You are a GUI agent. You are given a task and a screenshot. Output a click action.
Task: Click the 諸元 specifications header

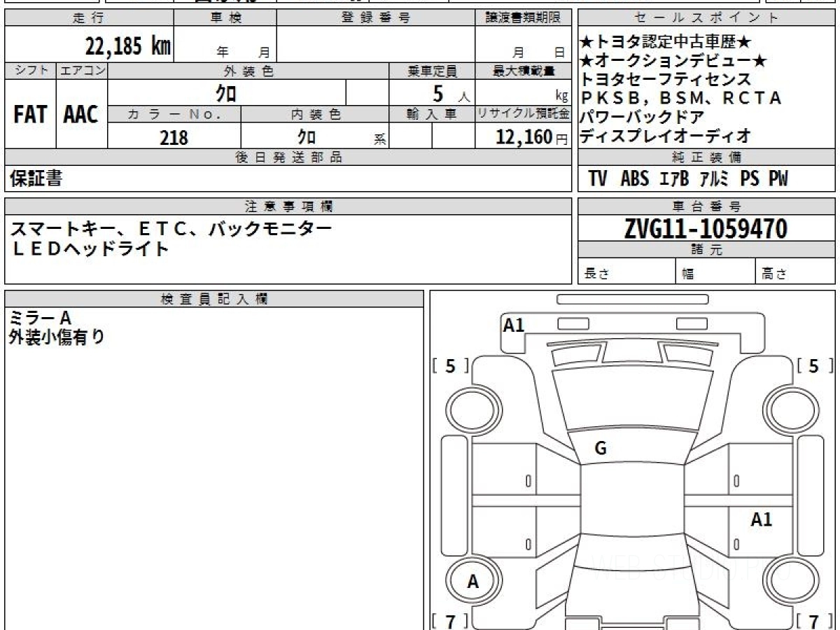pos(706,249)
